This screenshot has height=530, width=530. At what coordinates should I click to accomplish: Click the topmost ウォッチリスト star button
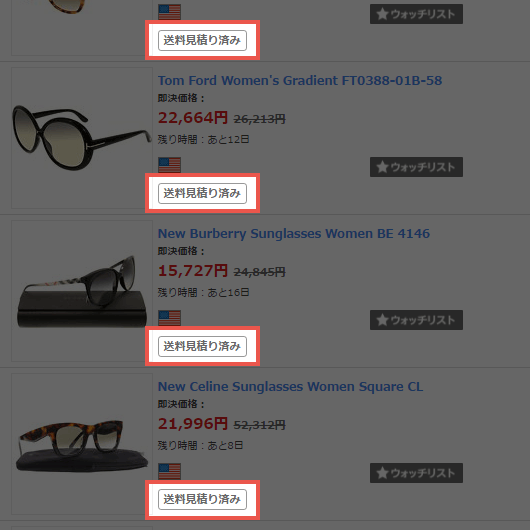tap(416, 14)
